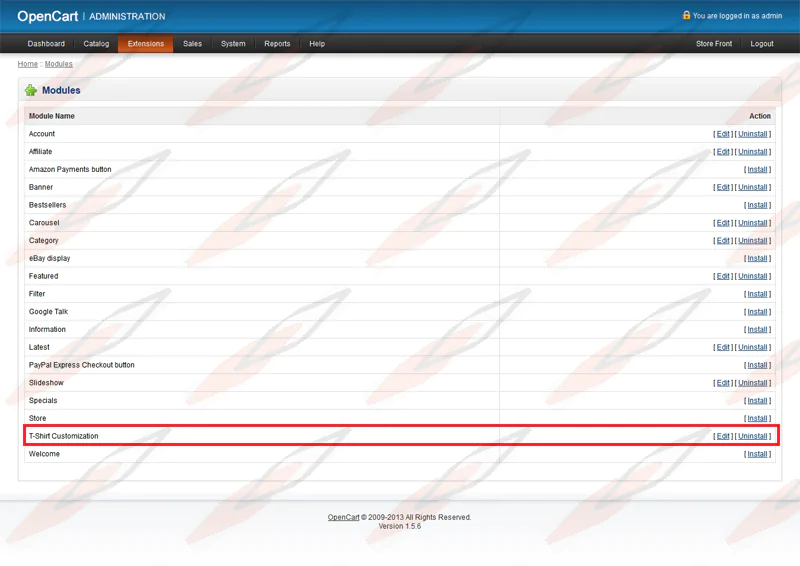The image size is (800, 566).
Task: Go to Store Front
Action: coord(714,44)
